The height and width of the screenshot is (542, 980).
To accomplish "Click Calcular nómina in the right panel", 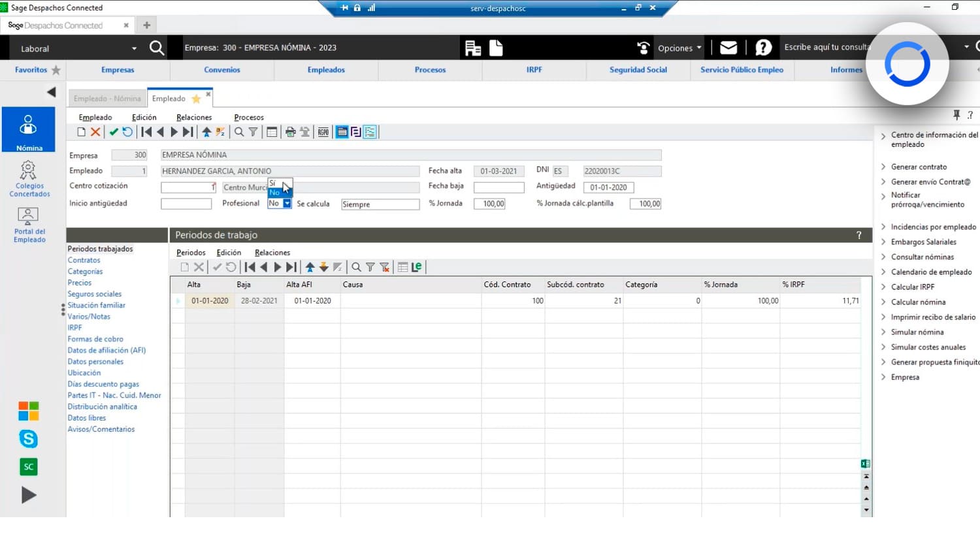I will click(x=918, y=302).
